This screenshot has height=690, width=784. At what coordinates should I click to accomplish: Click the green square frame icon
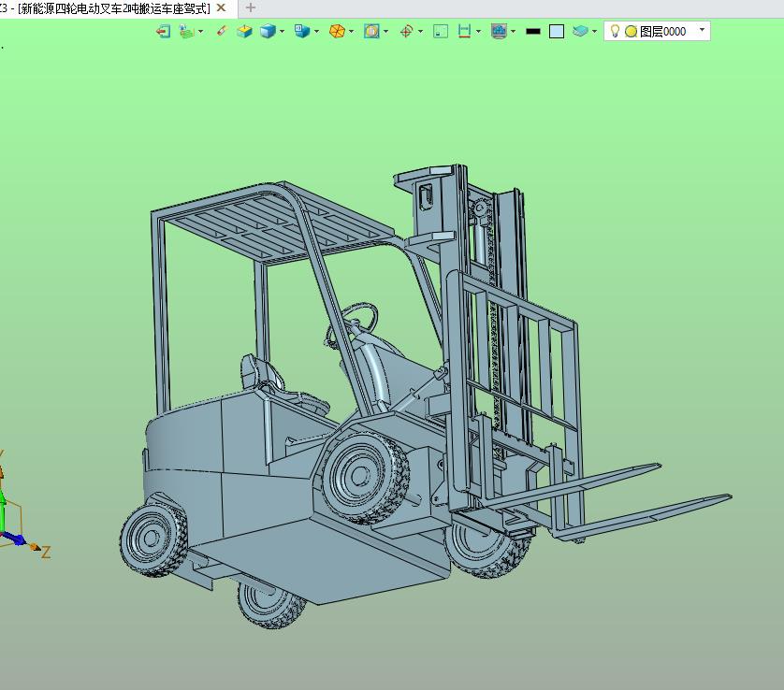click(441, 32)
